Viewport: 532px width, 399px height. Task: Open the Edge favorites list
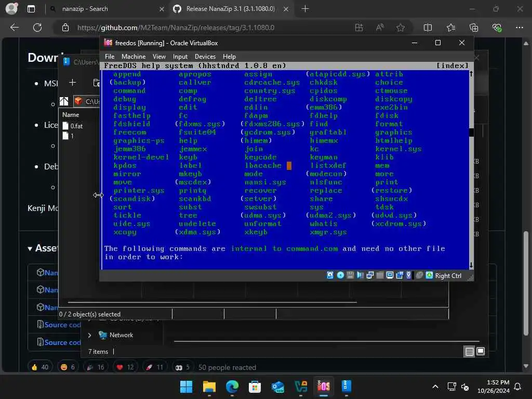451,28
